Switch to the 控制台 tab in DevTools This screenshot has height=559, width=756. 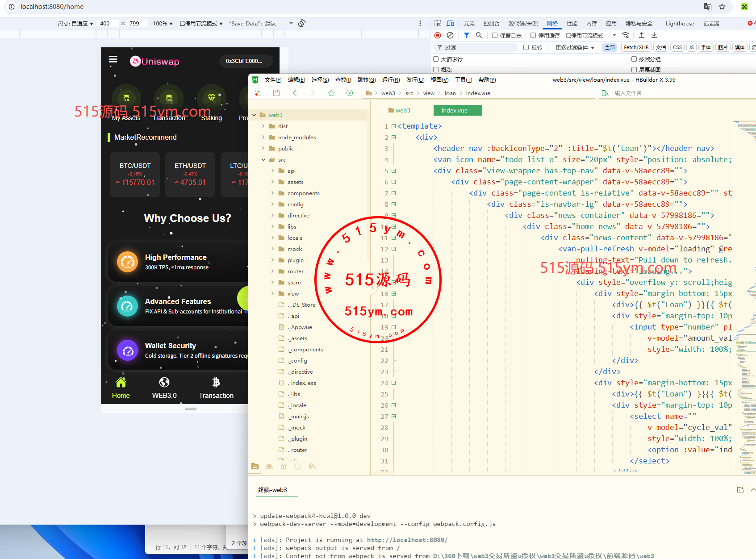coord(491,23)
